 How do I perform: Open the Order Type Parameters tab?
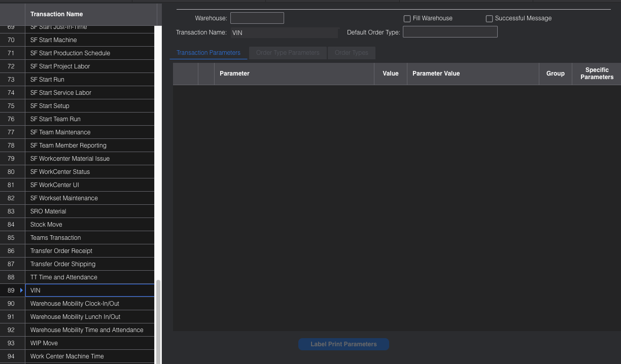pos(288,53)
